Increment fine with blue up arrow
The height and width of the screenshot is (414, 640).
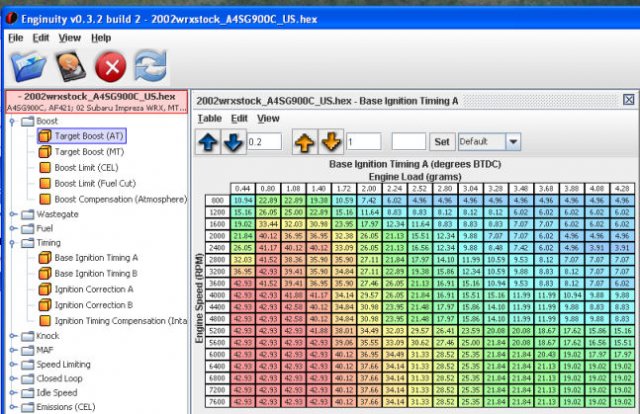pyautogui.click(x=208, y=142)
